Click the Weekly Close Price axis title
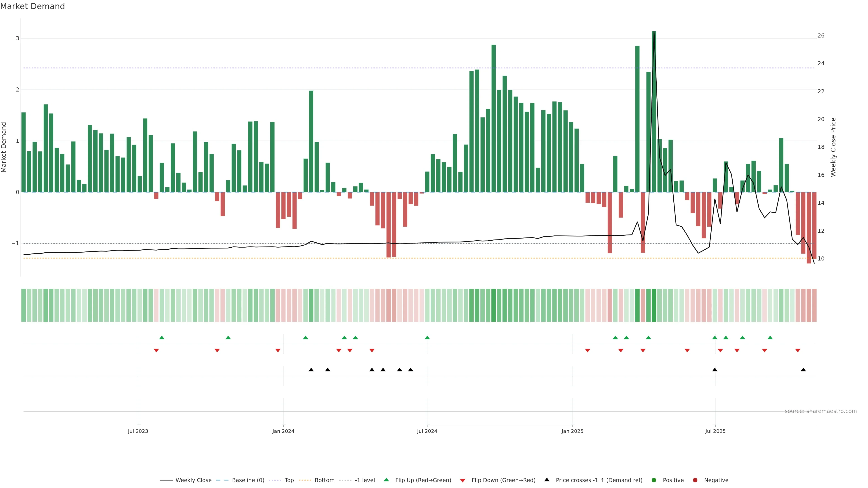The height and width of the screenshot is (488, 868). pyautogui.click(x=833, y=147)
